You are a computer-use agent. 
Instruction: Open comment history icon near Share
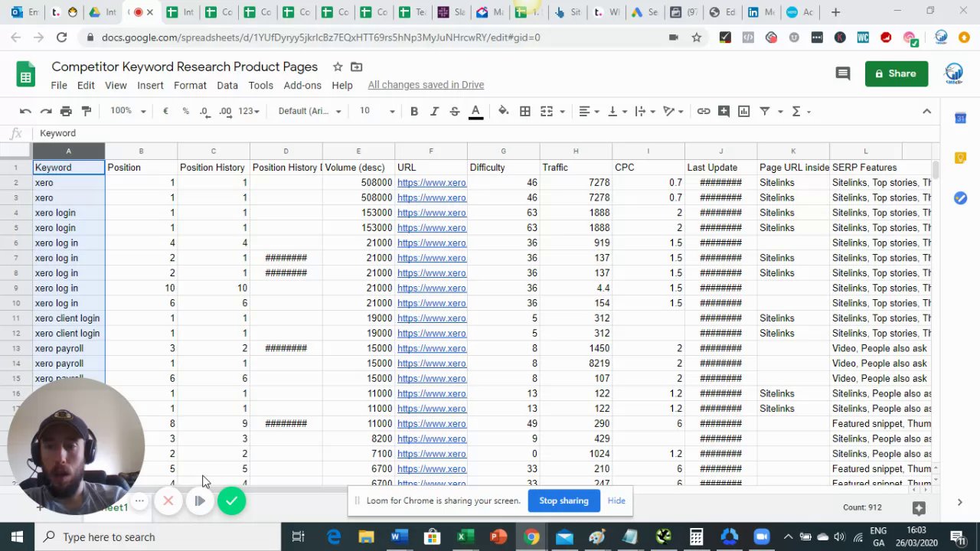coord(843,73)
